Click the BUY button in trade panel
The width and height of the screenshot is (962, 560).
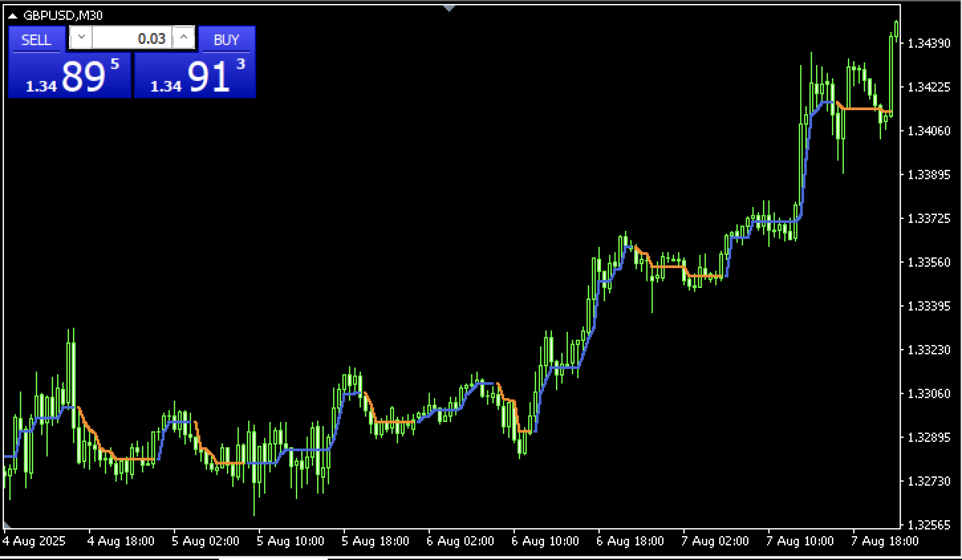point(226,39)
